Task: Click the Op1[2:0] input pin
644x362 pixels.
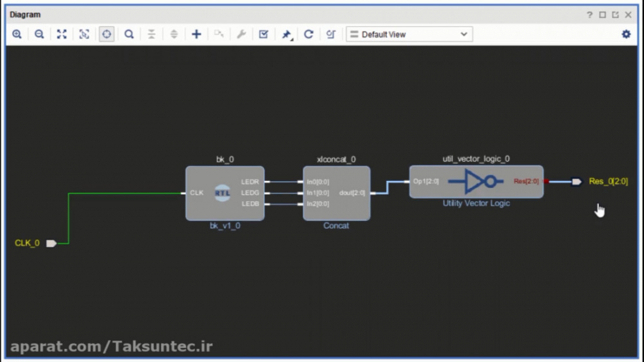Action: point(426,182)
